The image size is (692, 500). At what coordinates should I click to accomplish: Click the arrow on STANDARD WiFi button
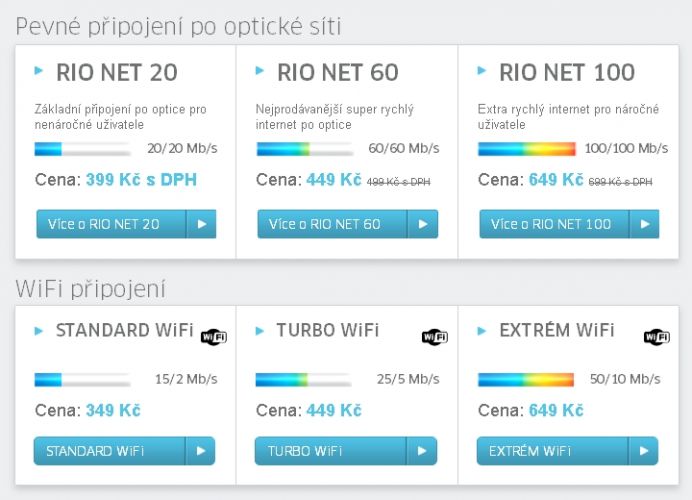click(x=201, y=451)
